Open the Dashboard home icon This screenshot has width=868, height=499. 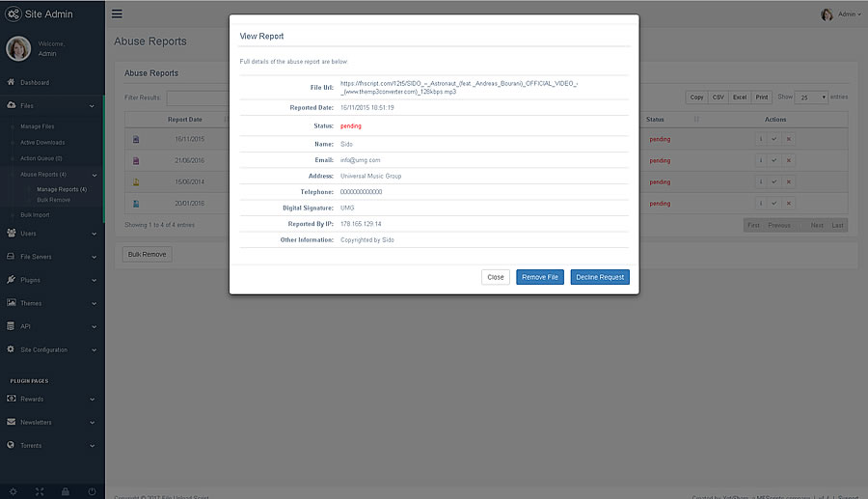click(x=11, y=82)
